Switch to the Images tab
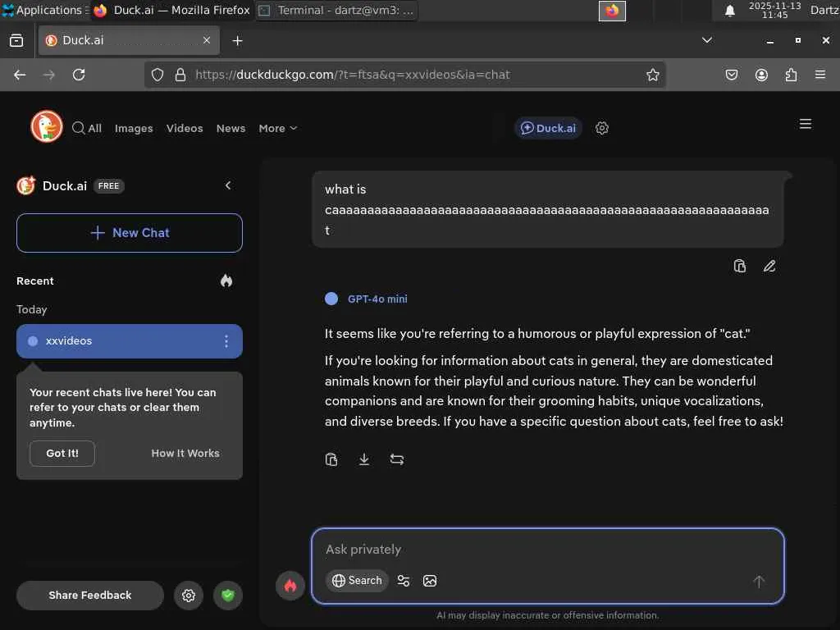 (x=134, y=129)
